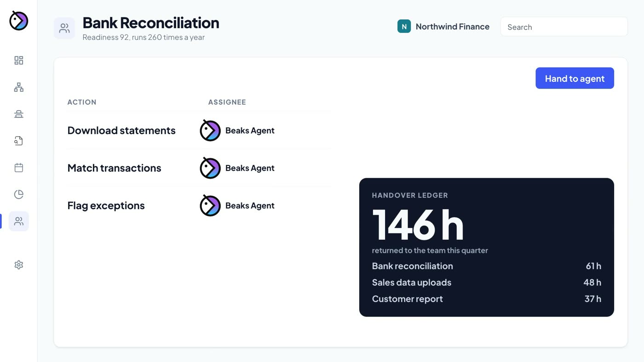Open the dashboard grid icon
The height and width of the screenshot is (362, 644).
tap(19, 61)
